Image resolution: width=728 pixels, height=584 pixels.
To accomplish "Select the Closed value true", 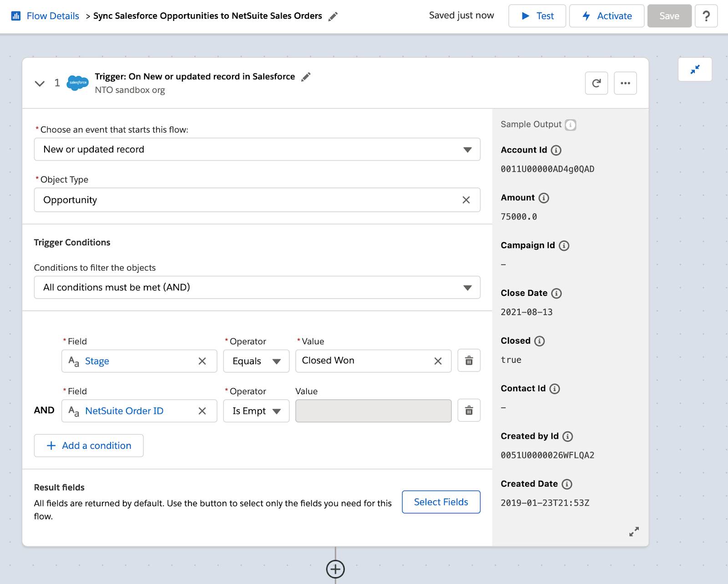I will point(511,360).
